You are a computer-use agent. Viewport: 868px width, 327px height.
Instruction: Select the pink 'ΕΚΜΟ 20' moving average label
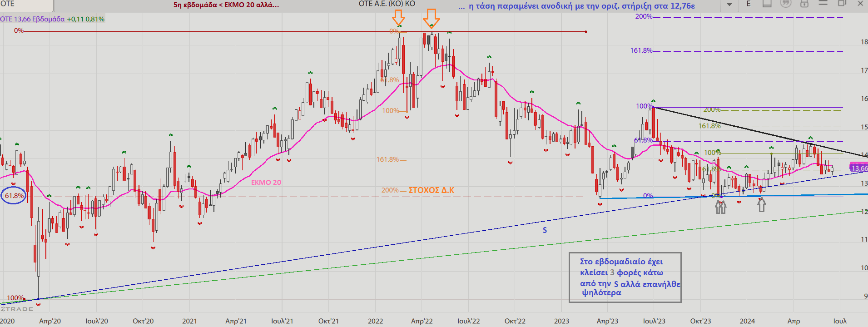[266, 182]
